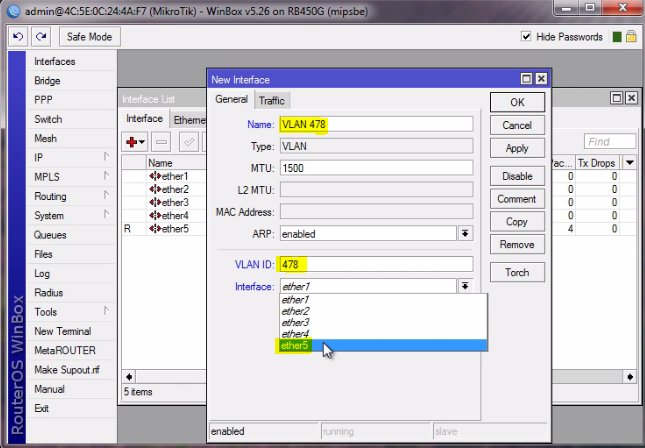Click the Redo arrow icon
This screenshot has height=448, width=645.
click(41, 37)
